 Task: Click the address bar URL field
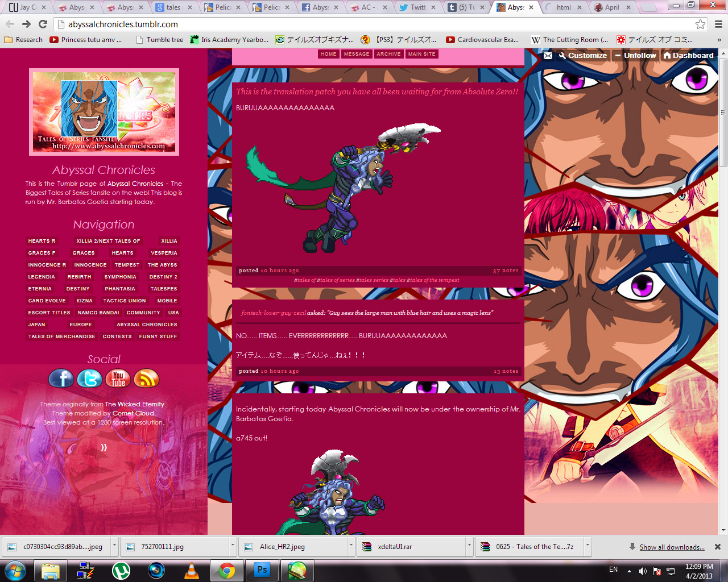[374, 24]
